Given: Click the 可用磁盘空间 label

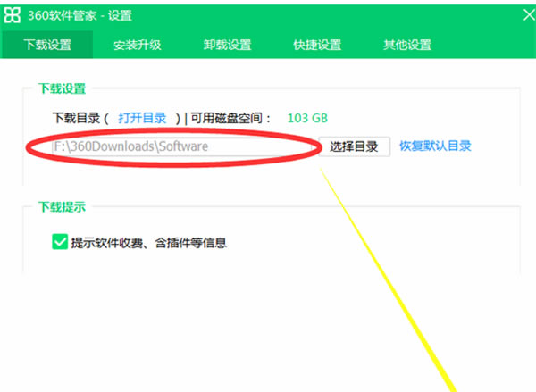Looking at the screenshot, I should coord(230,118).
